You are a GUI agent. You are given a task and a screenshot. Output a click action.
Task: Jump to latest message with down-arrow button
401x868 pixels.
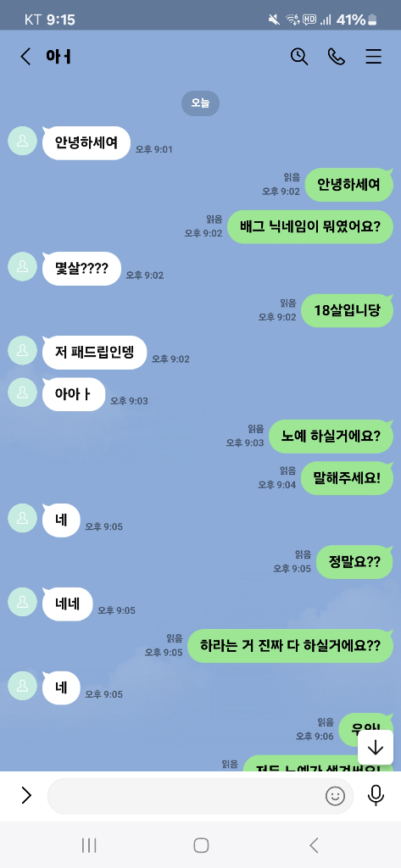(x=376, y=748)
